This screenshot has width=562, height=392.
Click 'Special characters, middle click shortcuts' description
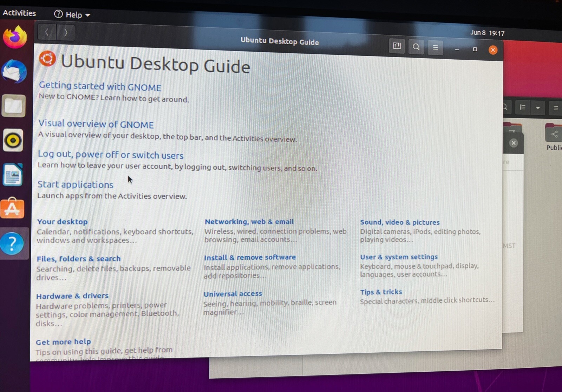tap(427, 300)
